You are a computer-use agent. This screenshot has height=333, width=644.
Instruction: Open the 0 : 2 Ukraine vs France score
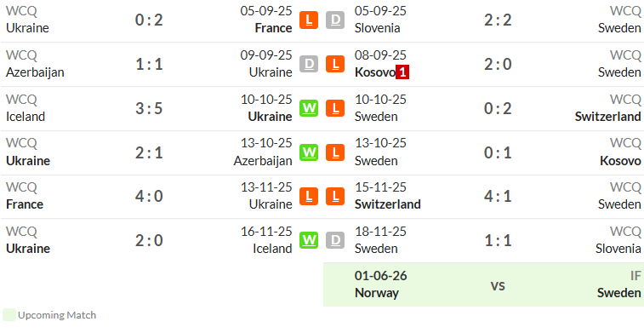pyautogui.click(x=149, y=20)
